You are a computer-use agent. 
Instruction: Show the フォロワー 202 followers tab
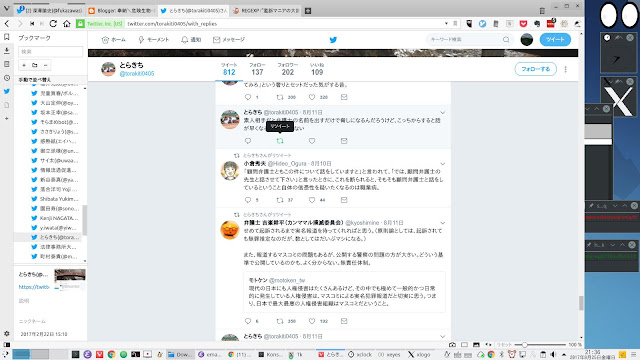click(x=288, y=69)
